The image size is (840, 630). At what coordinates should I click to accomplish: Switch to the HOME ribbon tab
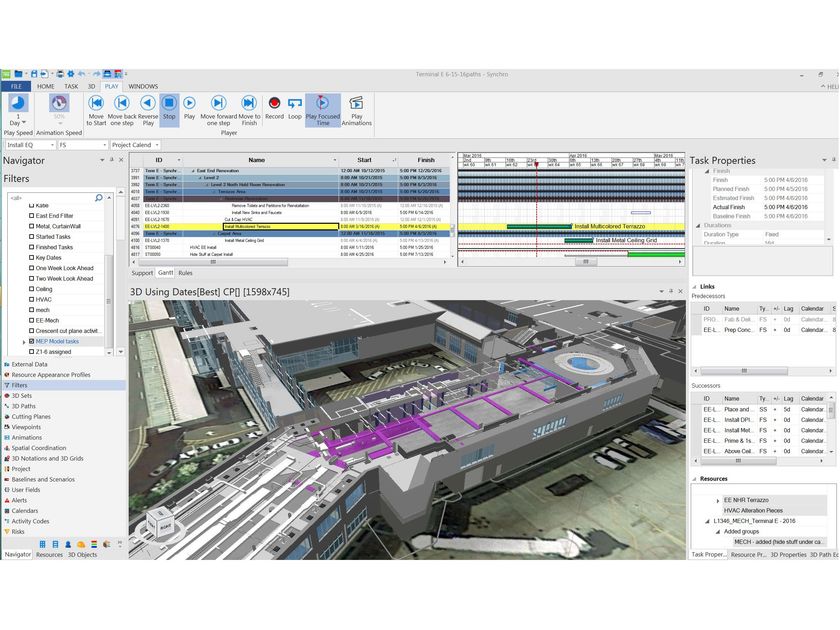[46, 86]
